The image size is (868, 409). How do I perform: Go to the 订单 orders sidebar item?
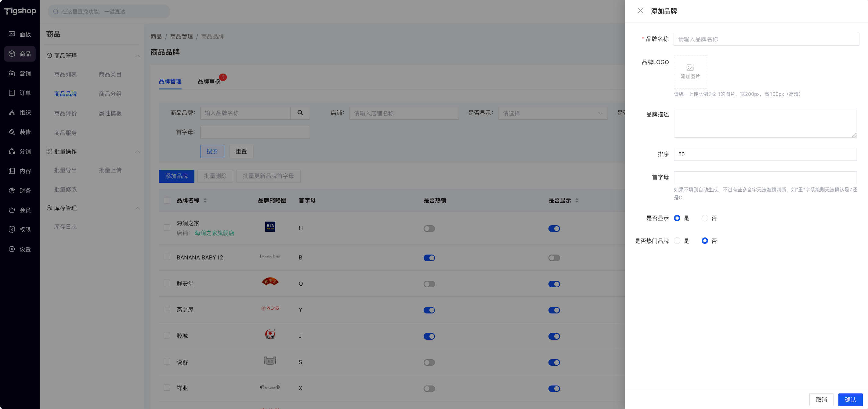(x=20, y=93)
